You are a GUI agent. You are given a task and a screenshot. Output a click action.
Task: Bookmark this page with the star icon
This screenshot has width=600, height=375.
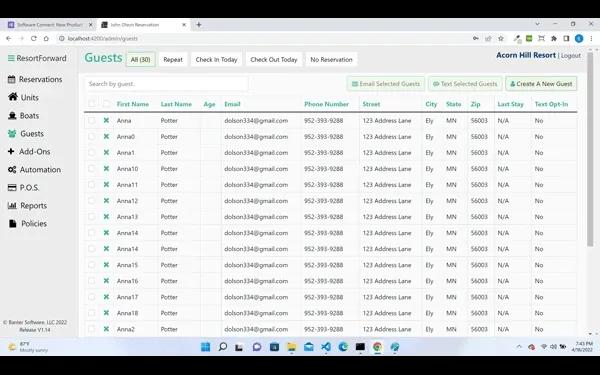coord(501,38)
